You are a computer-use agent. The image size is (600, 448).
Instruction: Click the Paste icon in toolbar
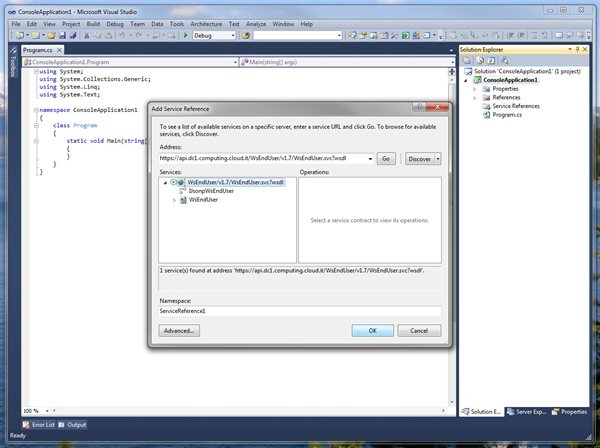(108, 36)
